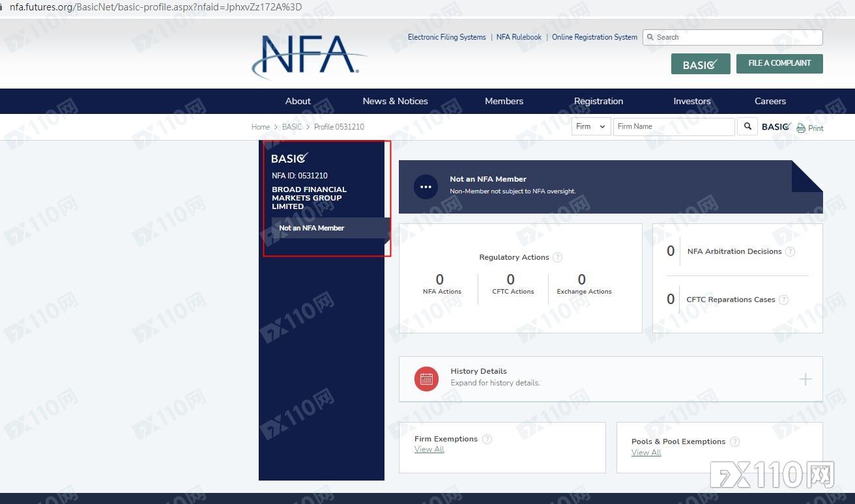Expand History Details with the plus sign
The image size is (855, 504).
coord(805,379)
